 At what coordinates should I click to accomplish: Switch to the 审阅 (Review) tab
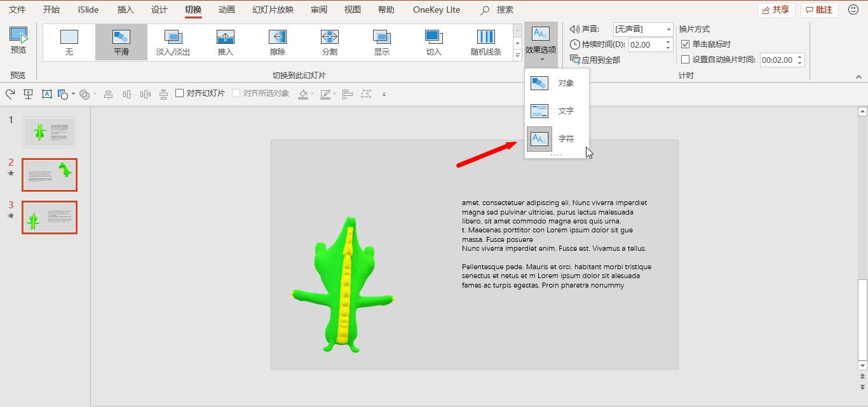[x=319, y=10]
